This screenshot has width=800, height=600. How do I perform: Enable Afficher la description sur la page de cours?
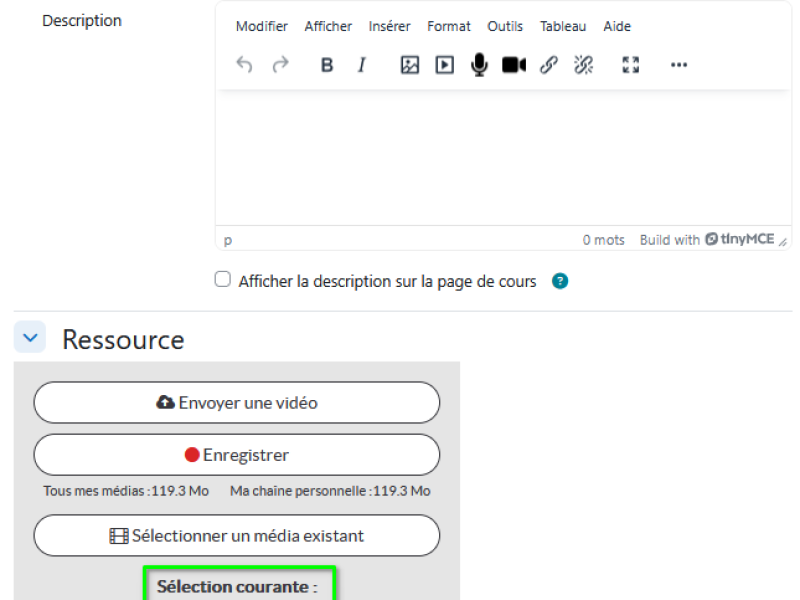[x=222, y=279]
